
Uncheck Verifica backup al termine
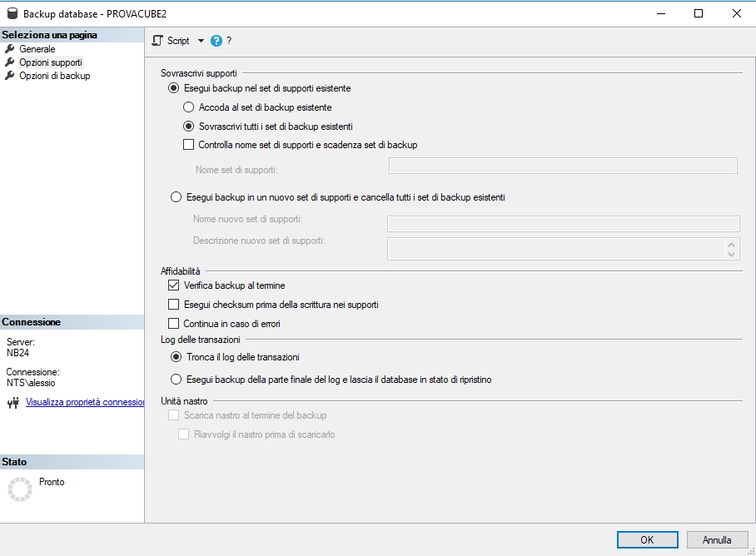(x=174, y=285)
